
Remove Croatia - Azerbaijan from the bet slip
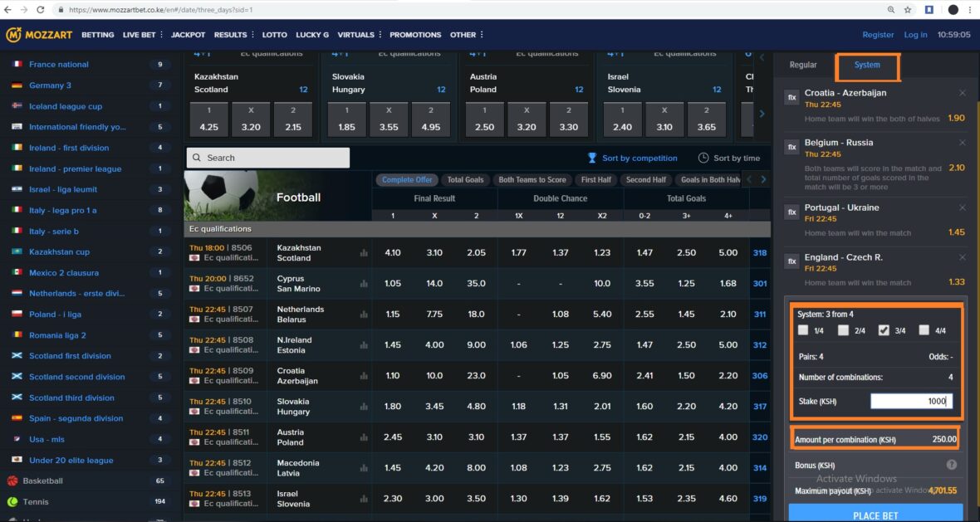coord(963,93)
